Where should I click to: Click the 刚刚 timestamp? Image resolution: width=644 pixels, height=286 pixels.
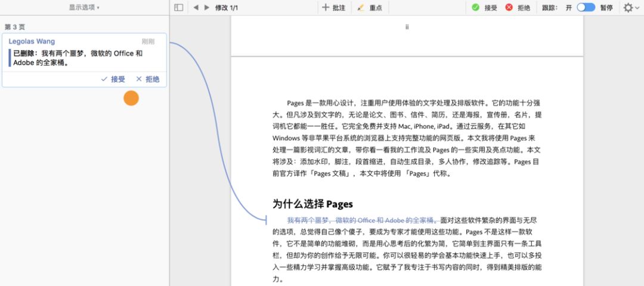coord(148,41)
